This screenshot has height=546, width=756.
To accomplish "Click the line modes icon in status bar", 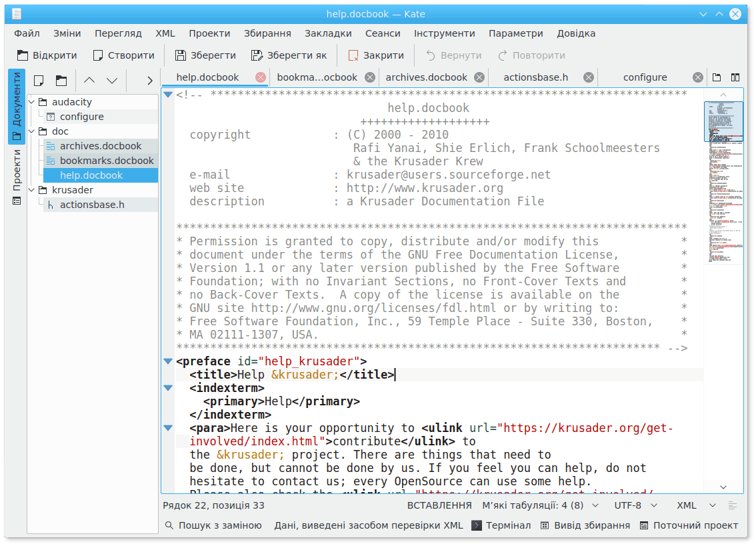I will pos(733,506).
